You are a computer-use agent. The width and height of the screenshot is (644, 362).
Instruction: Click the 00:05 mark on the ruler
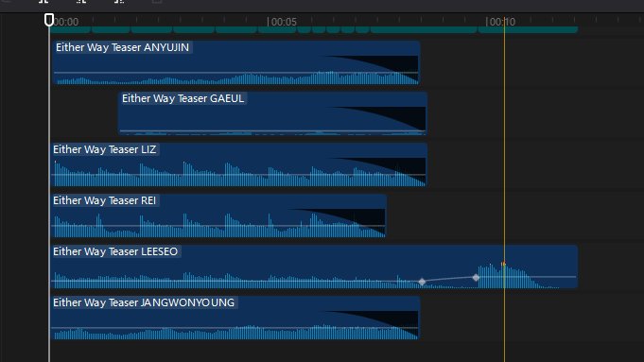[x=282, y=22]
